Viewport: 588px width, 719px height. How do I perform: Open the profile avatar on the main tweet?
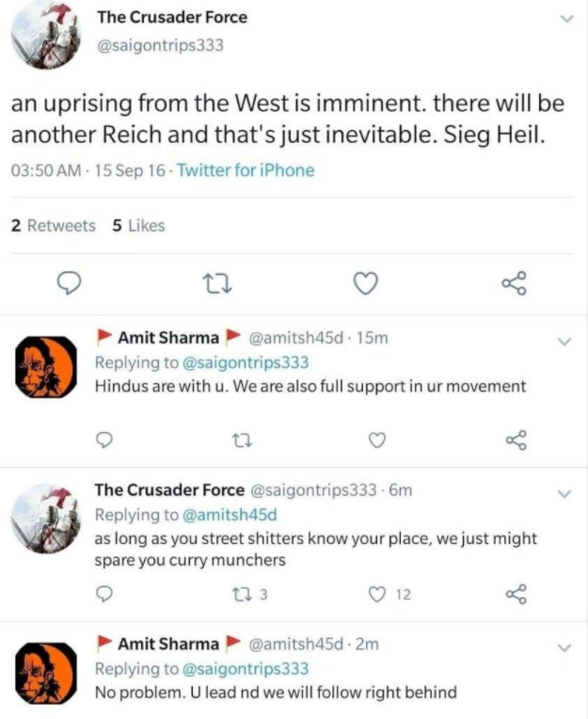point(44,37)
